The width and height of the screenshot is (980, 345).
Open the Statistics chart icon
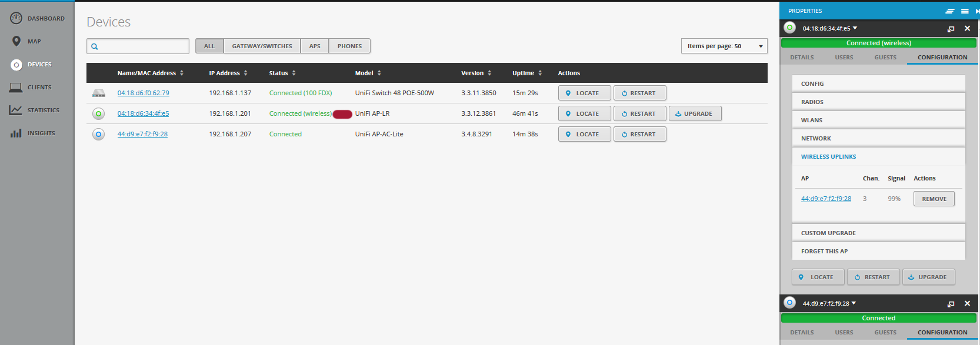(x=16, y=110)
